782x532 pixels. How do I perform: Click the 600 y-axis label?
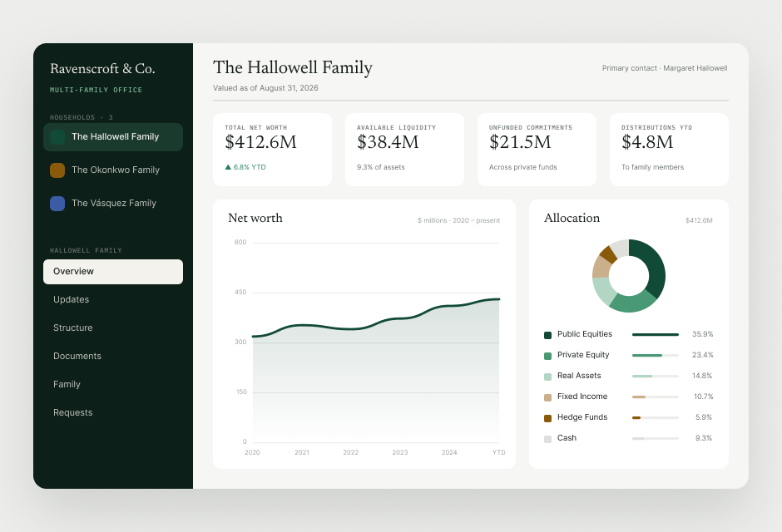(240, 243)
